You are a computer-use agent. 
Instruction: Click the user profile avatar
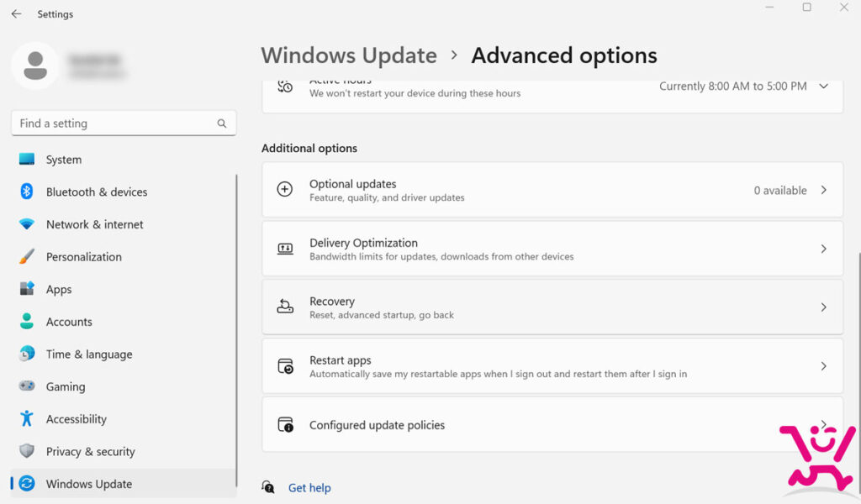[x=35, y=66]
